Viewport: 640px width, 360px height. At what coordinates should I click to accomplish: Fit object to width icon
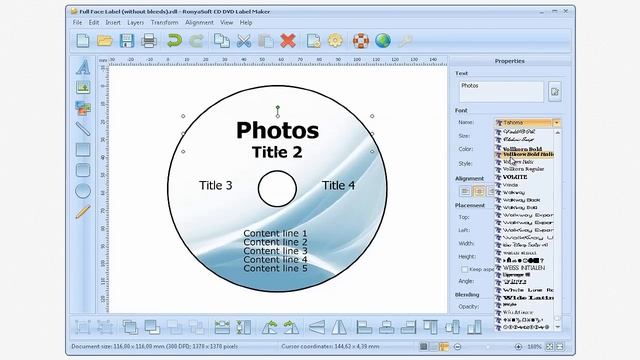tap(222, 327)
